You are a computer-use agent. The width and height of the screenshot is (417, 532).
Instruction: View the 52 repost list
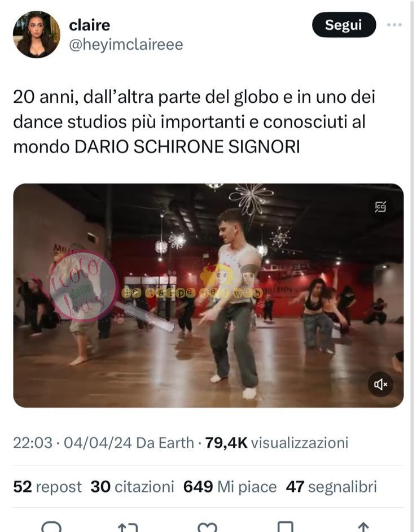click(x=47, y=486)
